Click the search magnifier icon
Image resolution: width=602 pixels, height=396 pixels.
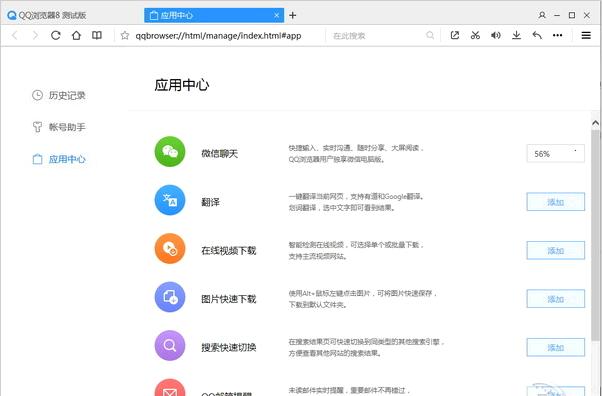(430, 36)
